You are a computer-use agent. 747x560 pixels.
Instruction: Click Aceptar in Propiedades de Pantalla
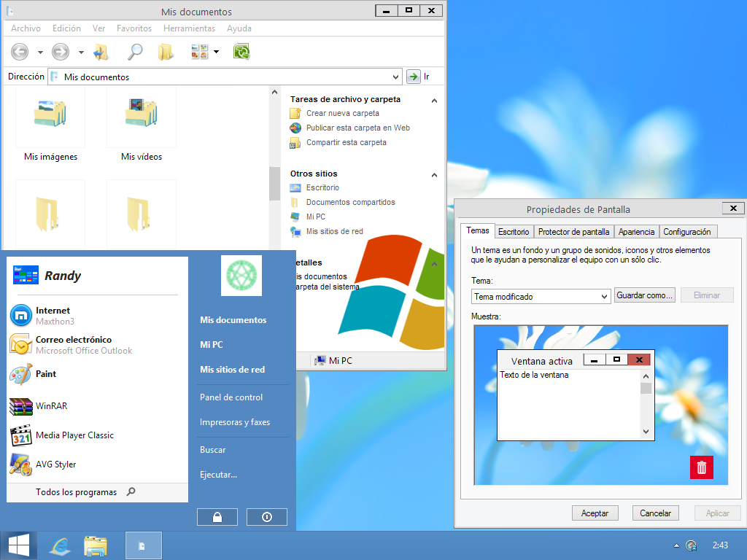click(x=595, y=513)
